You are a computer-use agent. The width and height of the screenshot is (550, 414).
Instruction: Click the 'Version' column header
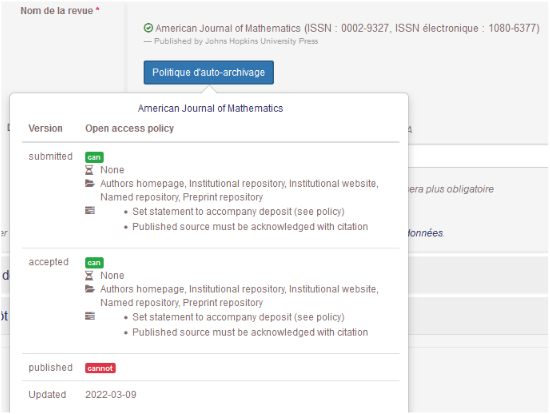point(45,128)
